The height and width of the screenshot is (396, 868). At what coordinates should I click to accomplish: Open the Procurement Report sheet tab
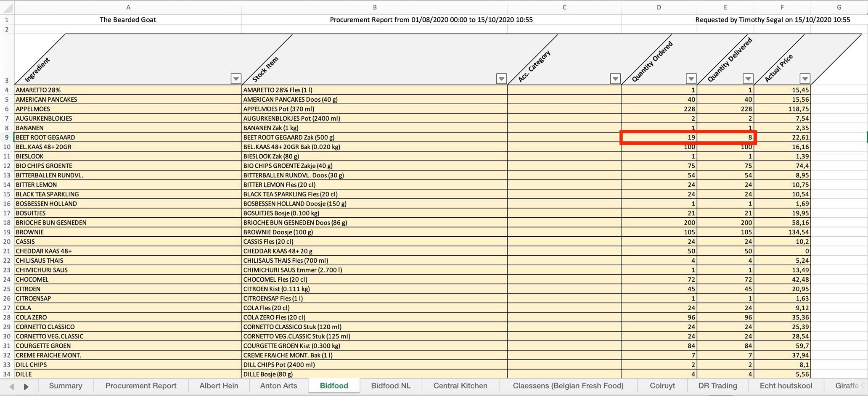141,386
